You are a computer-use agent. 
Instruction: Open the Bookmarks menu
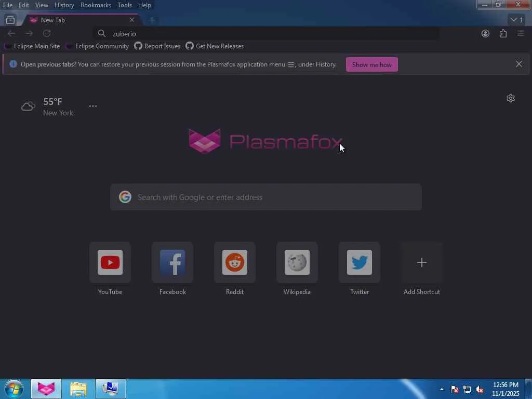coord(96,5)
